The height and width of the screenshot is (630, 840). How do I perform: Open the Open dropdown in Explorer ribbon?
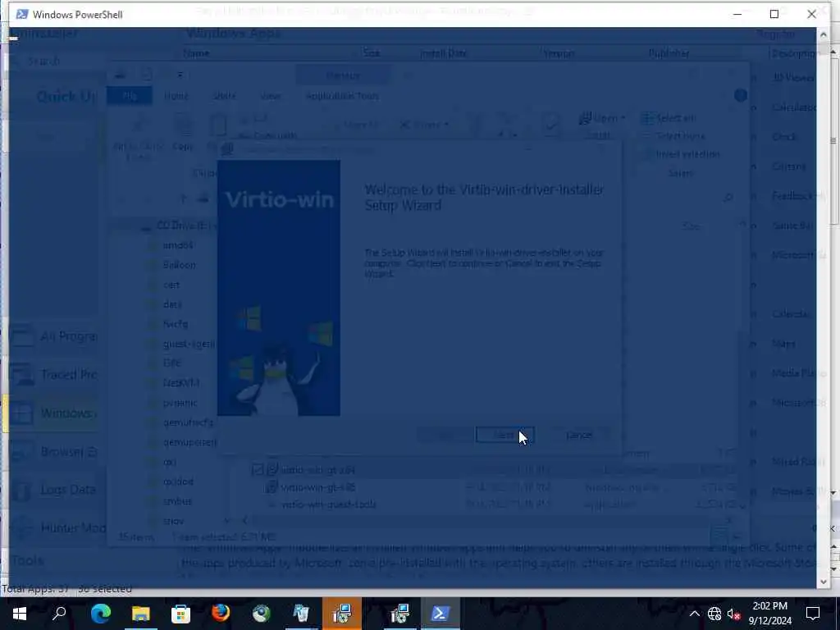tap(603, 118)
